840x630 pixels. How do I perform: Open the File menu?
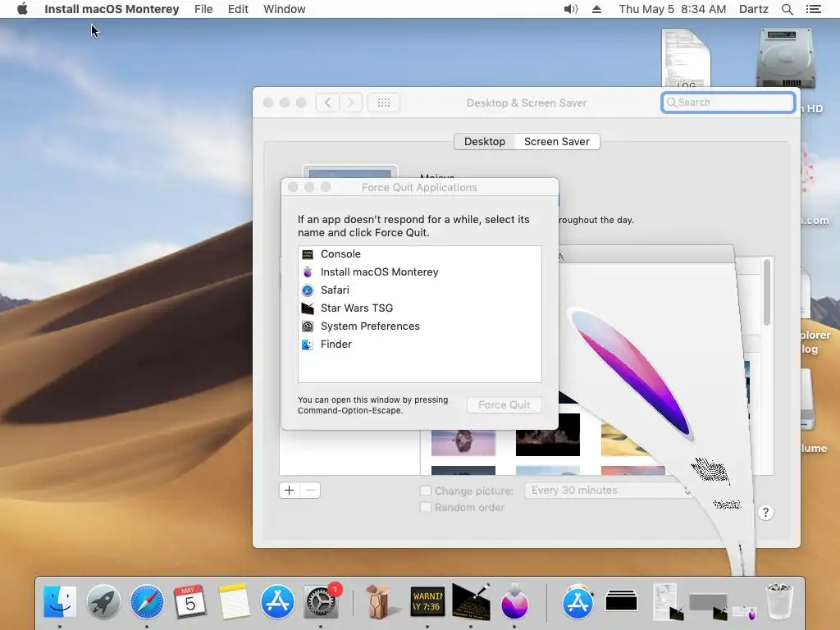[203, 9]
